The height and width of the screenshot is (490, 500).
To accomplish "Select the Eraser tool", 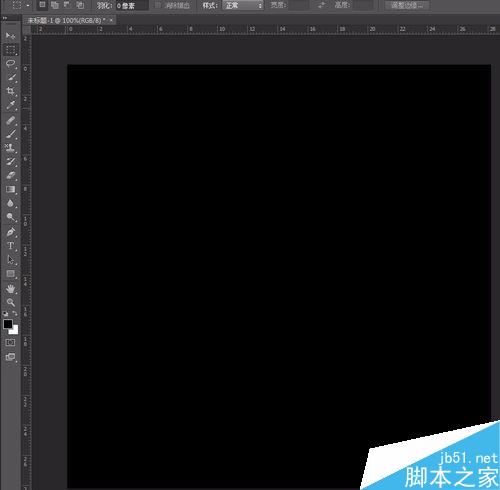I will coord(10,176).
